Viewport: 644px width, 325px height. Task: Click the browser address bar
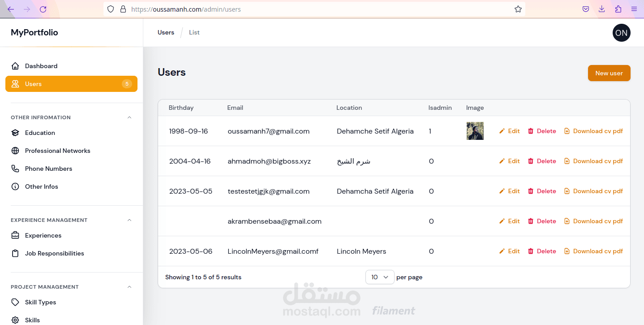(313, 9)
